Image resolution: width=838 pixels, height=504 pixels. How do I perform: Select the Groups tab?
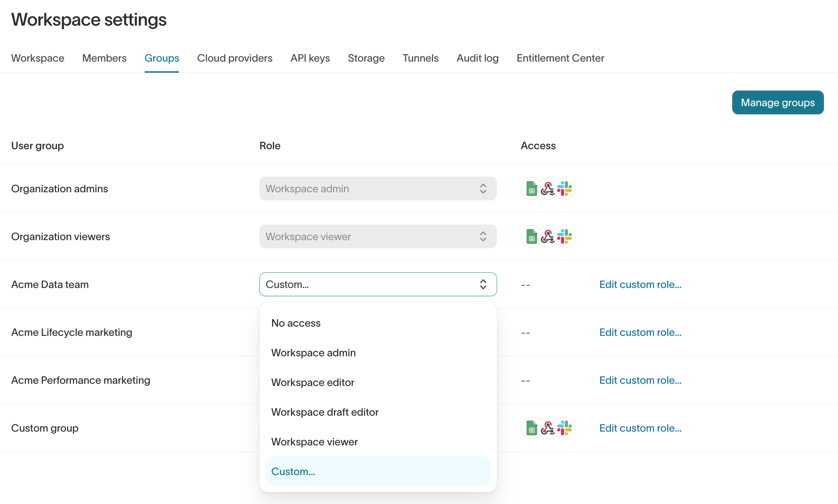point(162,58)
